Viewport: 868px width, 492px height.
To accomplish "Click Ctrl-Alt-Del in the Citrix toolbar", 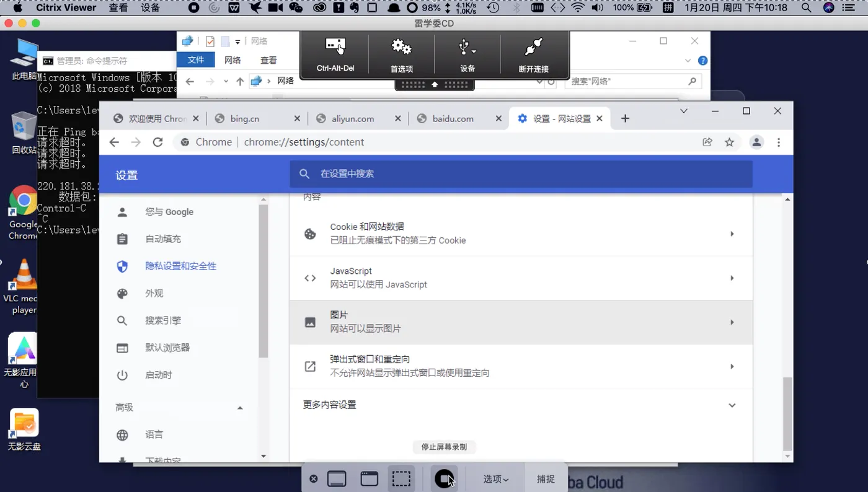I will 335,55.
